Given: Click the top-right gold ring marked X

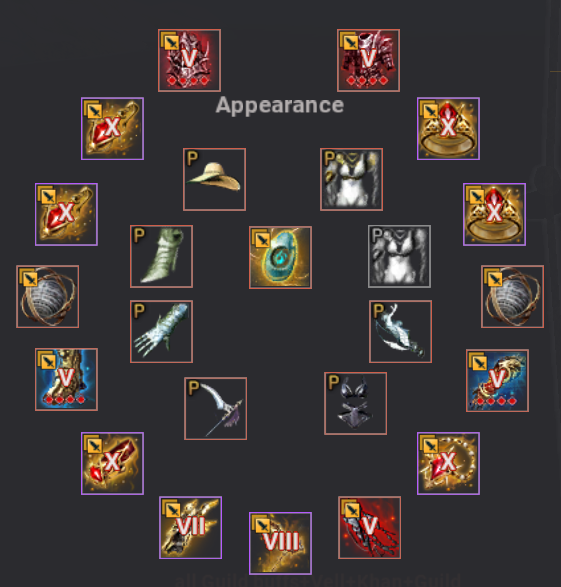Looking at the screenshot, I should 448,128.
